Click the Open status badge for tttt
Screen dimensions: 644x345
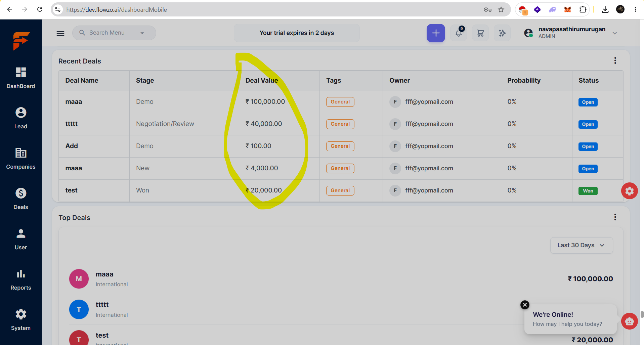tap(588, 124)
